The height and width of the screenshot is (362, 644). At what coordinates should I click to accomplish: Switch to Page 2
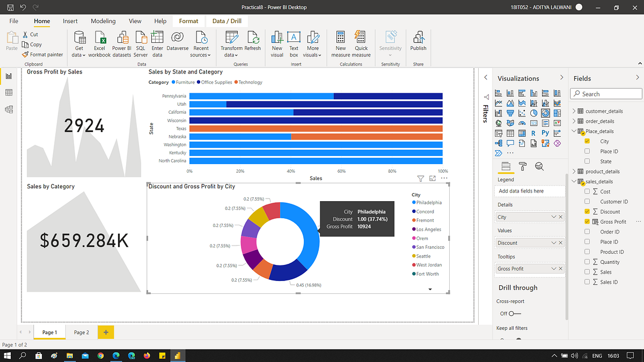click(81, 332)
